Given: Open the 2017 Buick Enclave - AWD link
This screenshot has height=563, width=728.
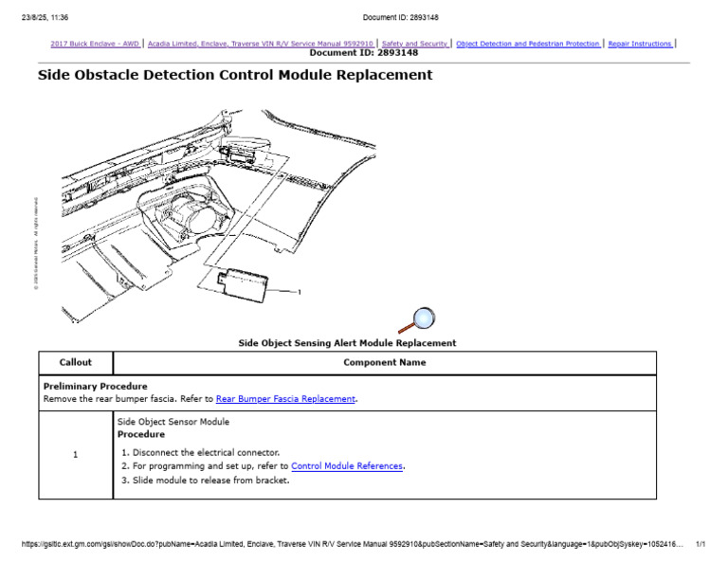Looking at the screenshot, I should click(x=95, y=44).
